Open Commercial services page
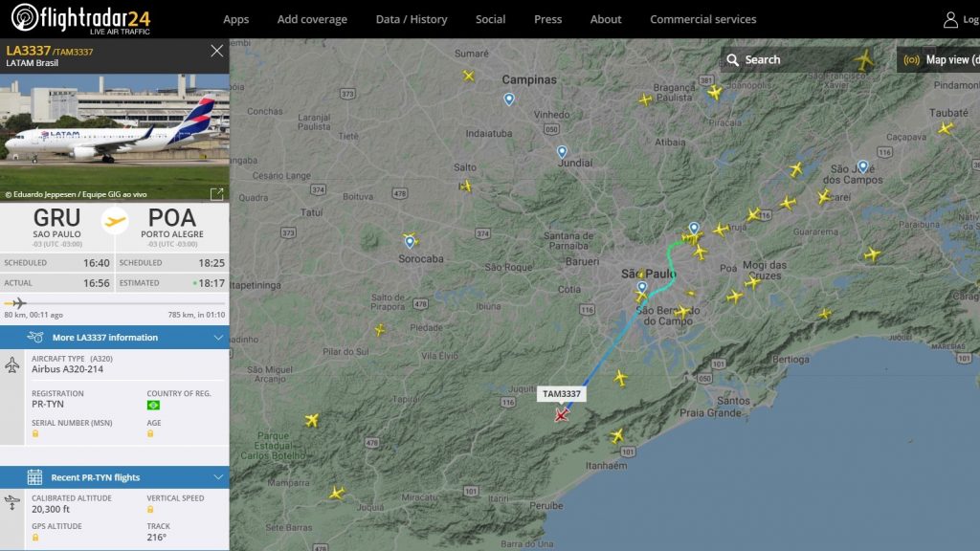 tap(702, 19)
